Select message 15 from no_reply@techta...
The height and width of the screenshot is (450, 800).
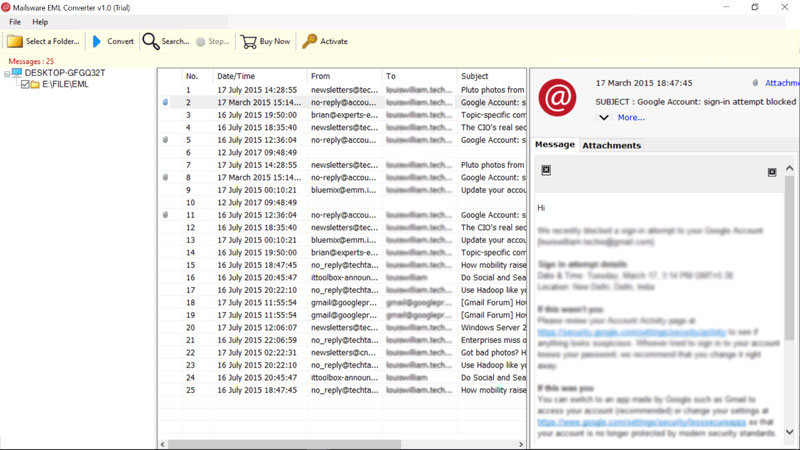[342, 265]
